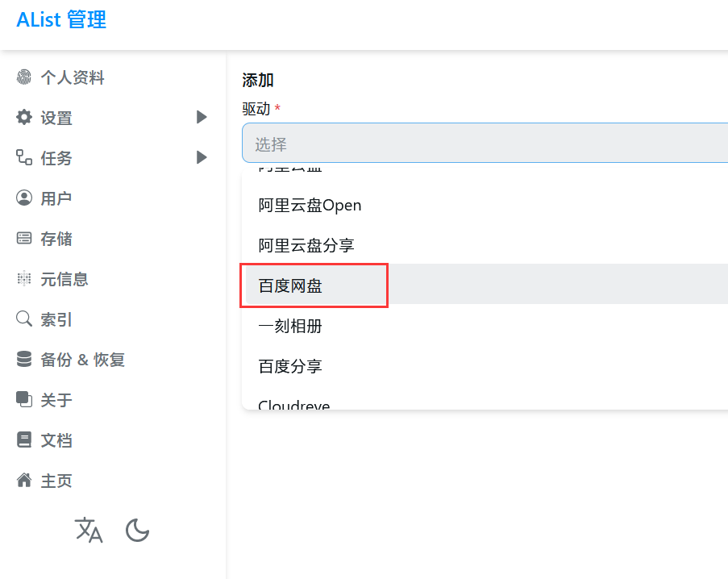728x579 pixels.
Task: Open 个人资料 in the sidebar
Action: 73,77
